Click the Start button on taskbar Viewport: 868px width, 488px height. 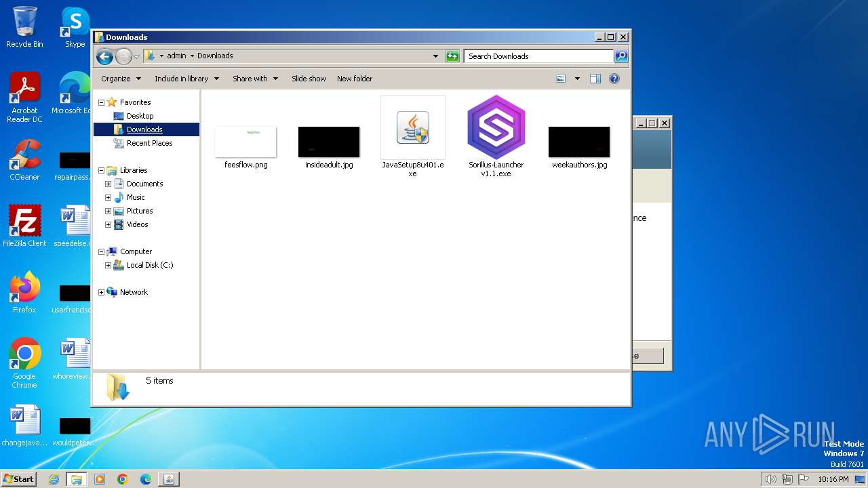[18, 479]
